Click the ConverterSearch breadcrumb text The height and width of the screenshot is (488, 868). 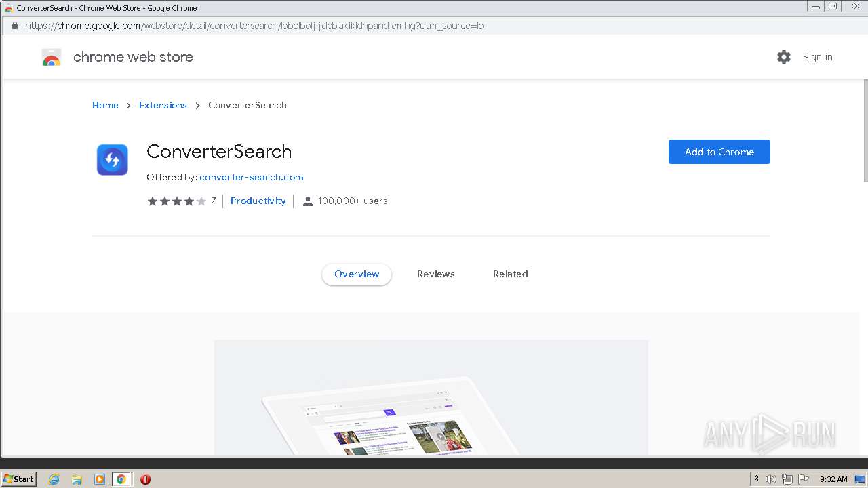pyautogui.click(x=248, y=105)
